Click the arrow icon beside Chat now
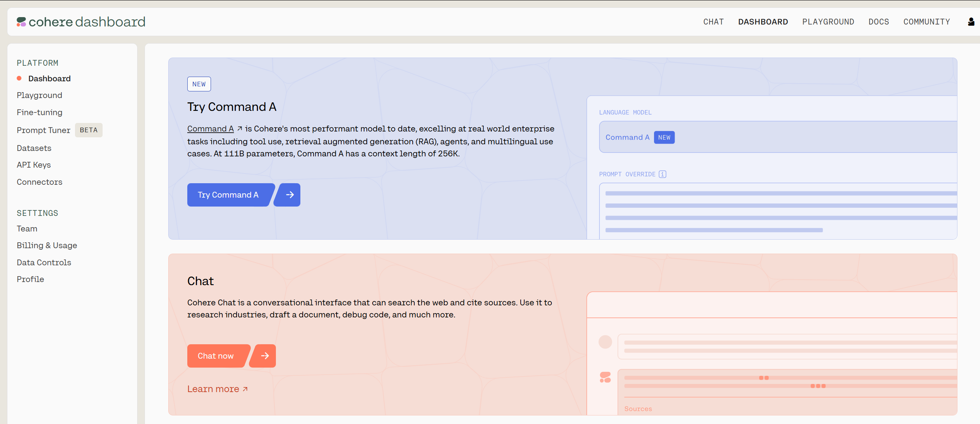The image size is (980, 424). tap(265, 356)
